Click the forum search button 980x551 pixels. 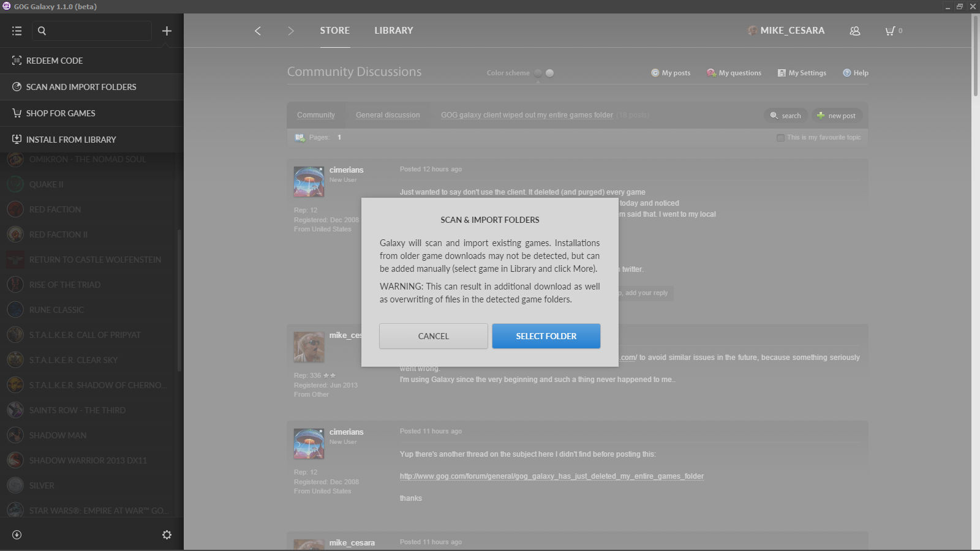click(786, 116)
